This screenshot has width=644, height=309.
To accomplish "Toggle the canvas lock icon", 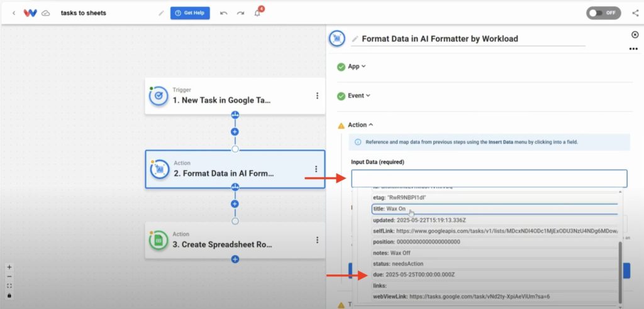I will (x=9, y=295).
